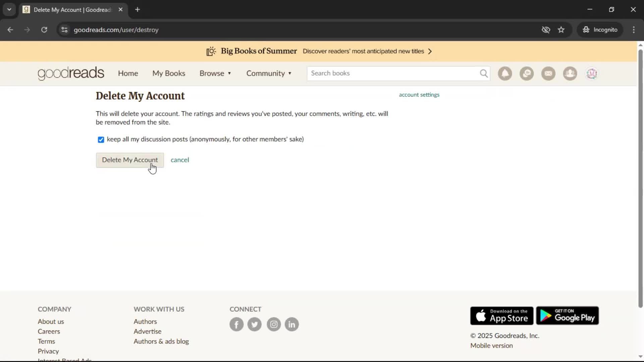The height and width of the screenshot is (362, 644).
Task: Open the Instagram icon under Connect
Action: point(274,324)
